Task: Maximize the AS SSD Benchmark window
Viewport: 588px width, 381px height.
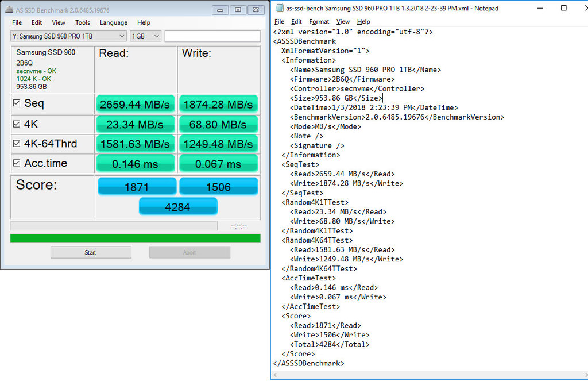Action: 238,10
